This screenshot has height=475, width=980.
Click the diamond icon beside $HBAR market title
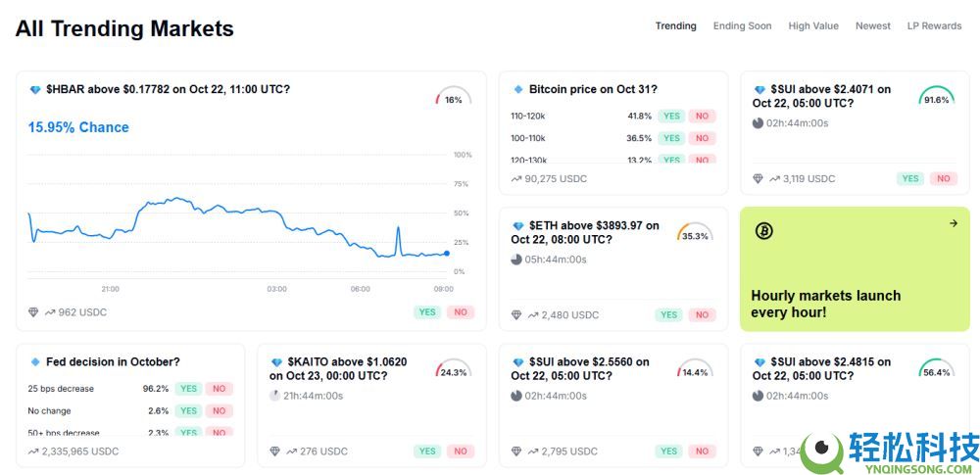point(35,90)
